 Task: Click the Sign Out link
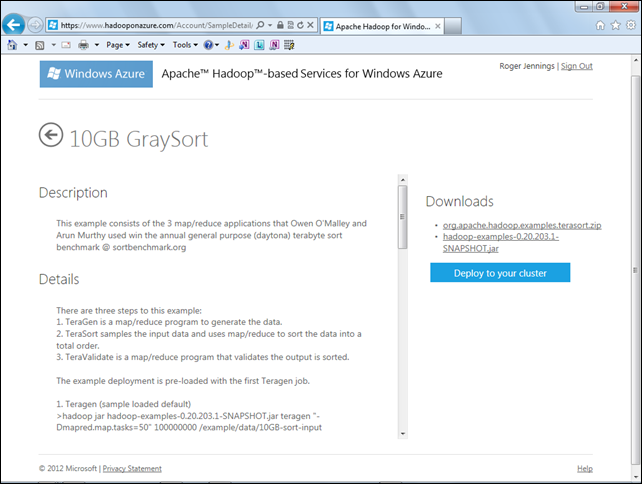click(576, 66)
